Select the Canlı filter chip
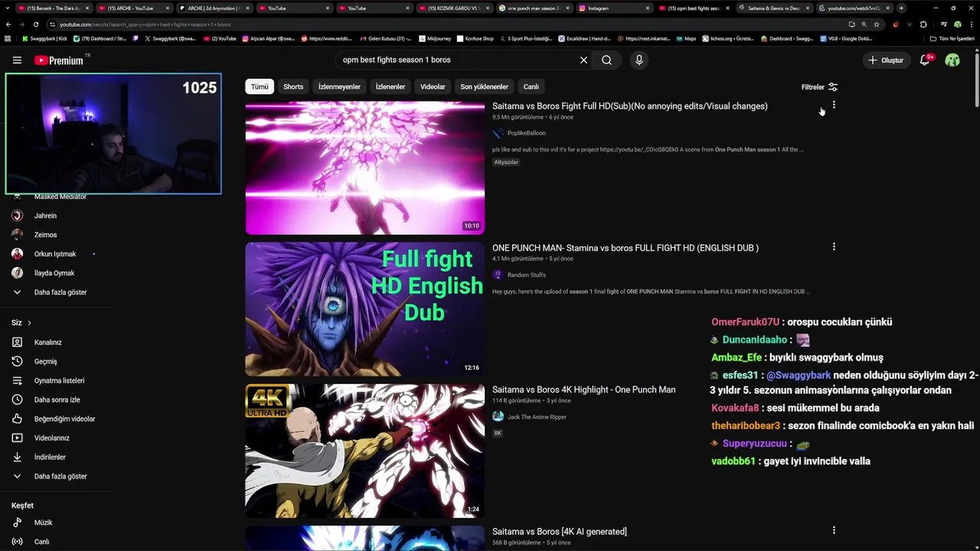980x551 pixels. coord(531,86)
